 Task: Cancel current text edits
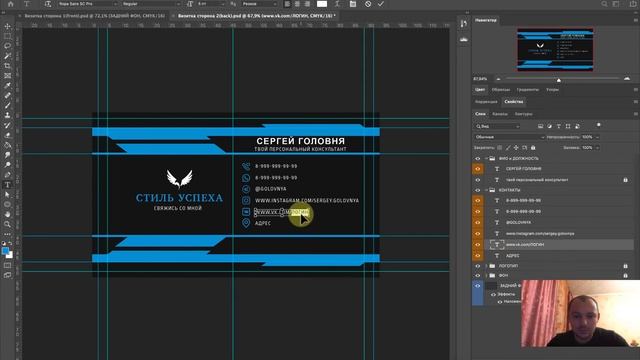pos(368,4)
